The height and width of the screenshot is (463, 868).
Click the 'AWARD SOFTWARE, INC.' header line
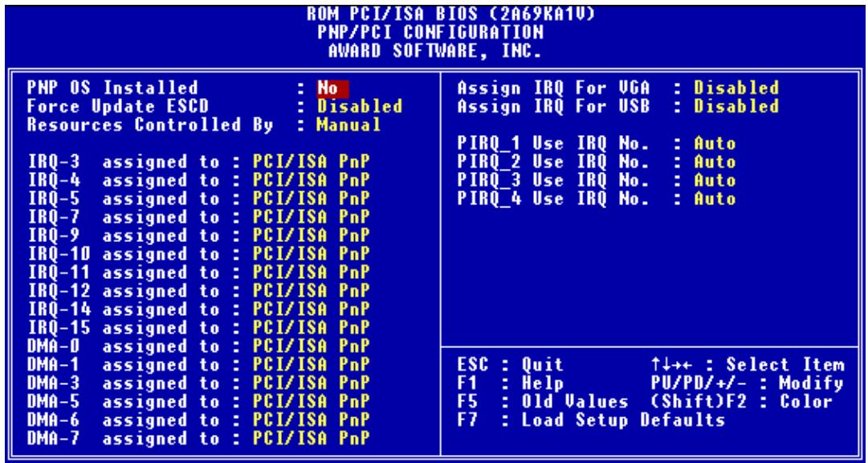(x=434, y=51)
